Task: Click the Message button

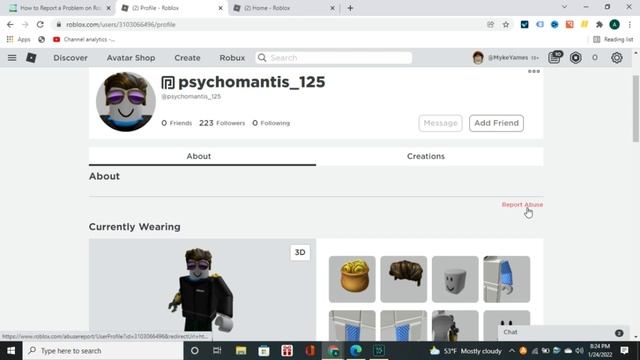Action: [440, 123]
